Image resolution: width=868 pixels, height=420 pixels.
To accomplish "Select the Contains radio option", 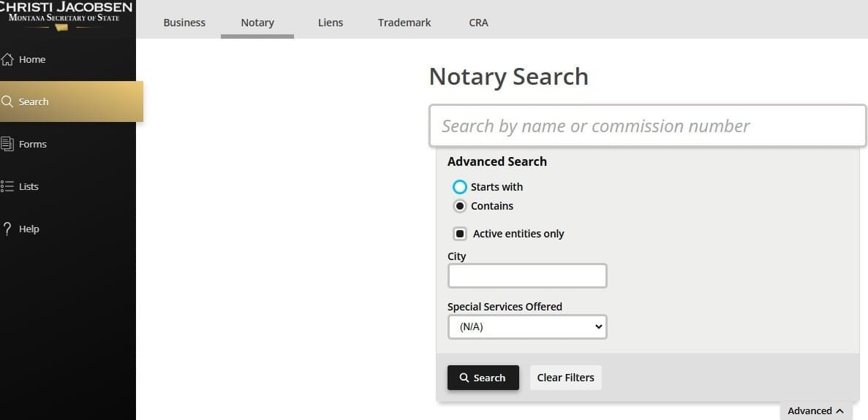I will click(x=460, y=206).
